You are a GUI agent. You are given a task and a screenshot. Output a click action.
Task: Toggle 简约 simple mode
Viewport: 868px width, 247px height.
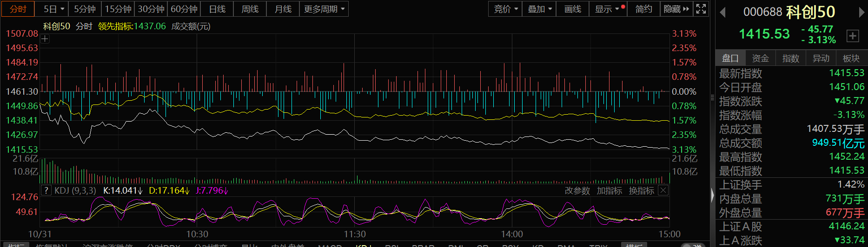click(x=643, y=9)
